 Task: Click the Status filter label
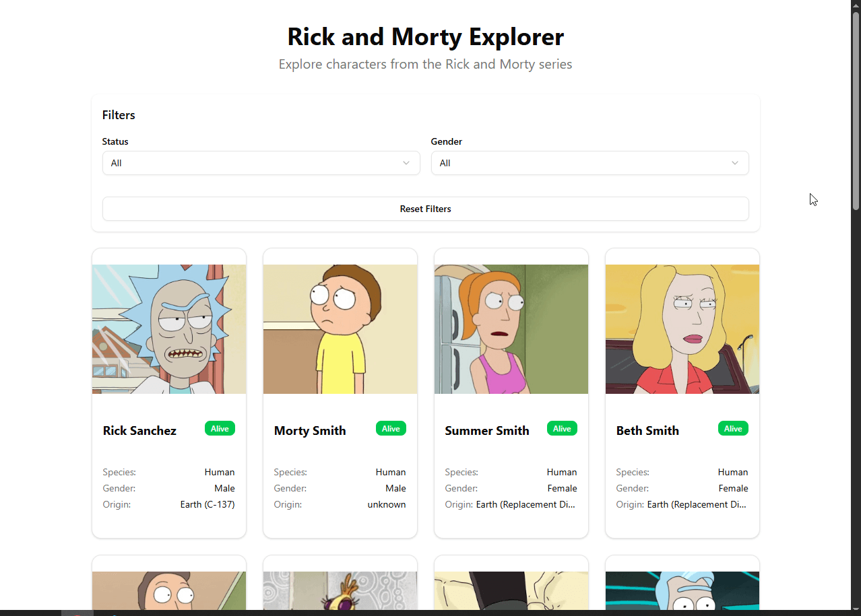(x=115, y=141)
